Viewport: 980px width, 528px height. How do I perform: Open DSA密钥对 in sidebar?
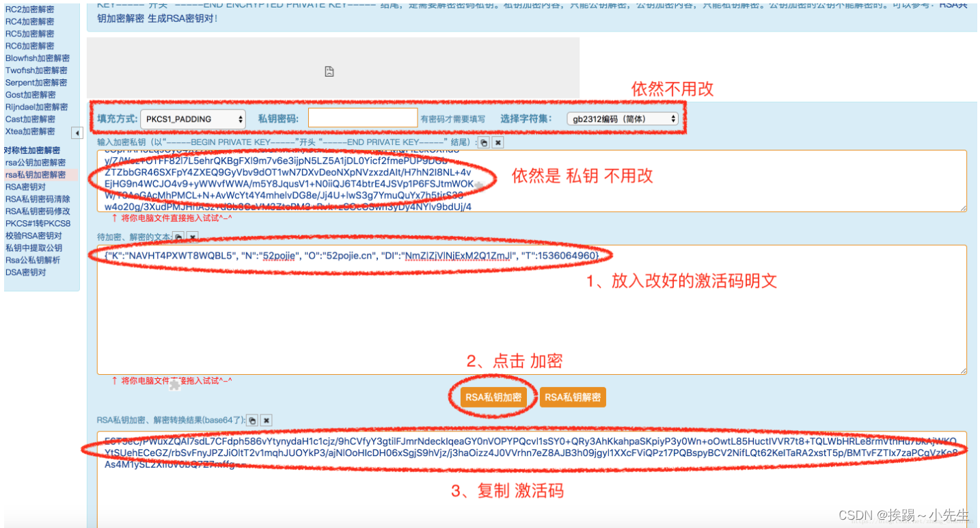coord(25,272)
